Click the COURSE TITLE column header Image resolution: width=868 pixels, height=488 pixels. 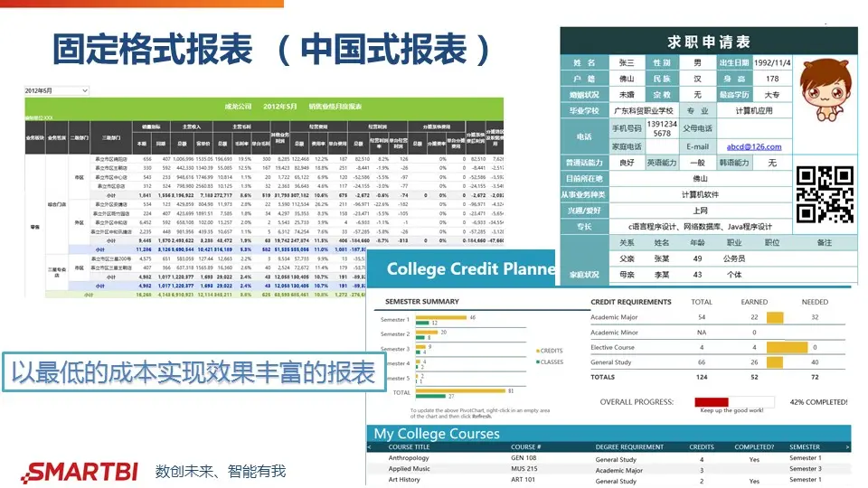(x=409, y=447)
